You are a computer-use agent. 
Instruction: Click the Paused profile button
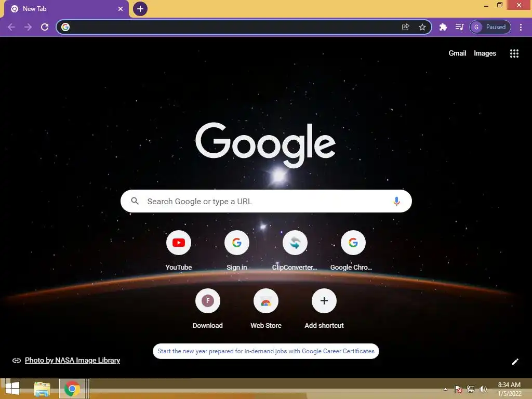[x=490, y=27]
